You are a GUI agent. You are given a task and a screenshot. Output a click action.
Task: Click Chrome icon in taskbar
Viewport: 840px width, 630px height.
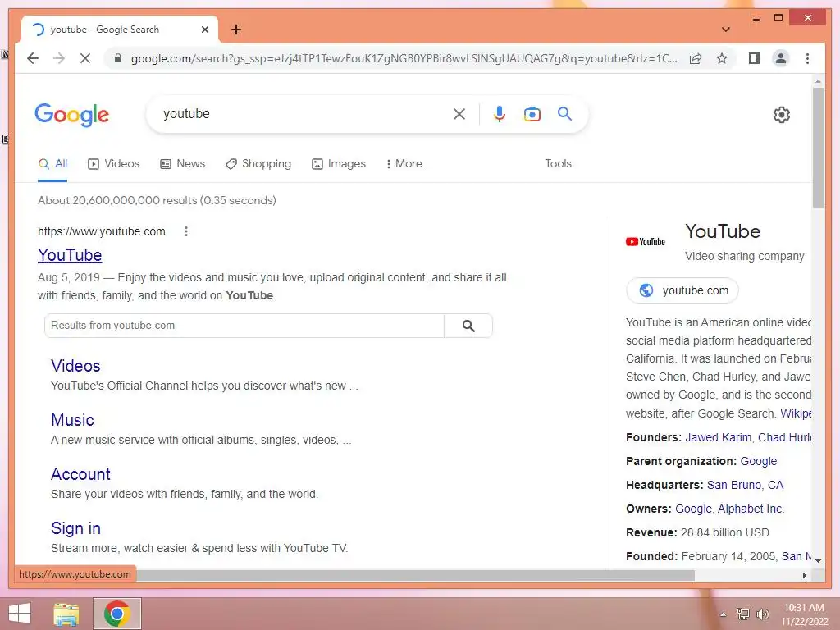point(116,614)
